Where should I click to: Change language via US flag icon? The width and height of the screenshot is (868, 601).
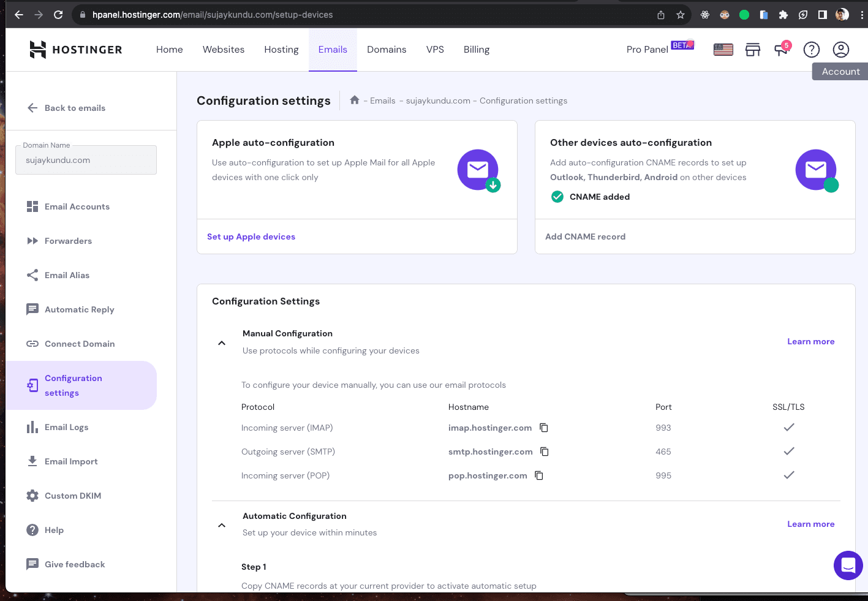click(723, 50)
